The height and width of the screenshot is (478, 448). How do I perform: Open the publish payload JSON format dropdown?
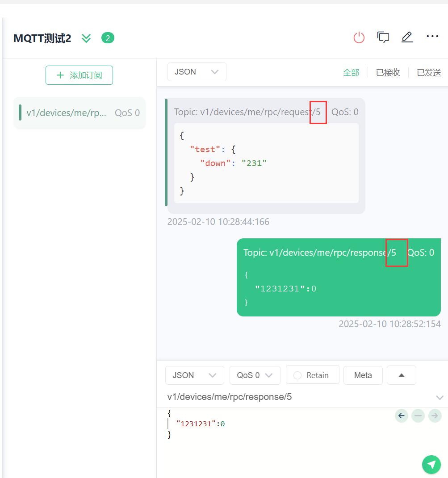[194, 375]
